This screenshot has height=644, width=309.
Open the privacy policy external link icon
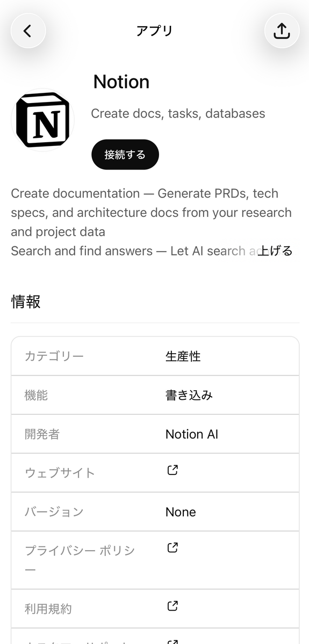(x=173, y=547)
